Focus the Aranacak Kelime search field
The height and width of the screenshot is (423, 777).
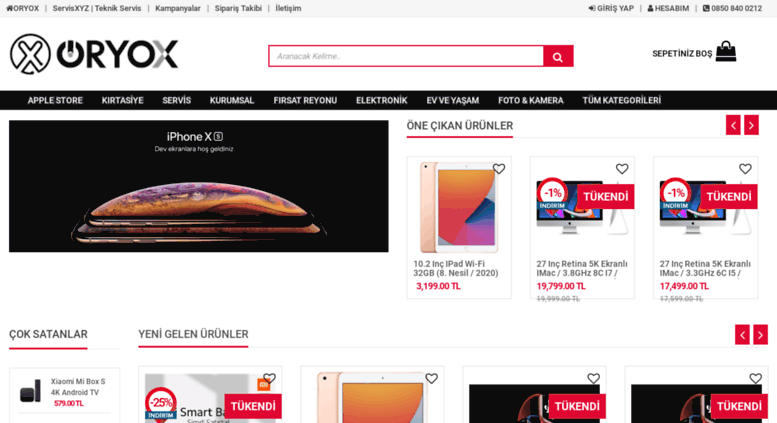click(406, 56)
